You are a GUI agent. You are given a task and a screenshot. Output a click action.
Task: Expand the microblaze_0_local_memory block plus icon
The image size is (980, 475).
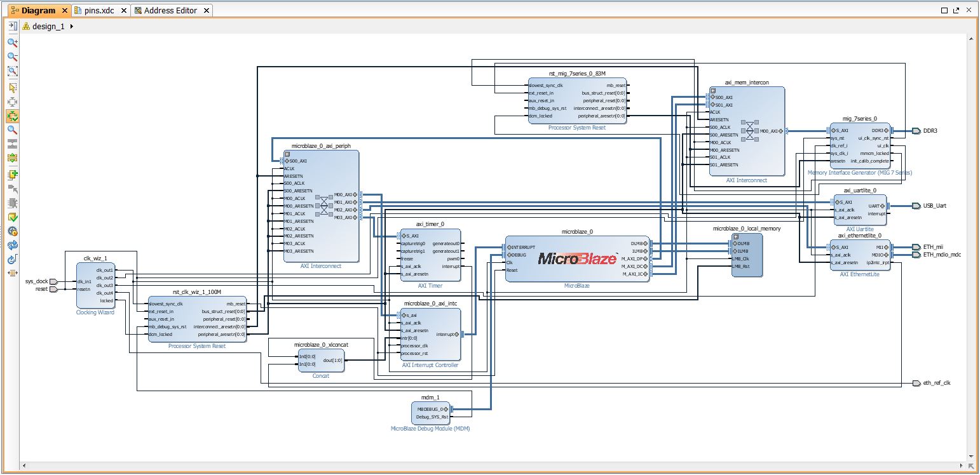point(735,236)
